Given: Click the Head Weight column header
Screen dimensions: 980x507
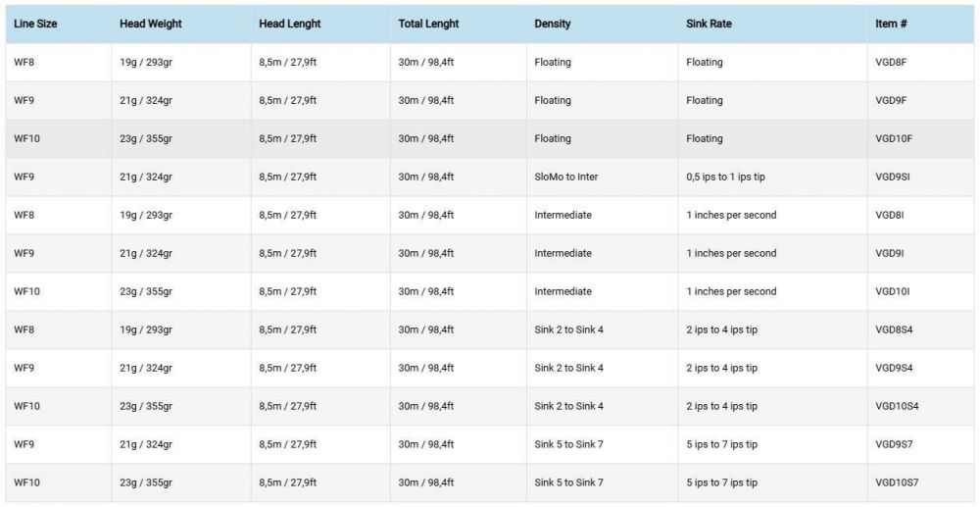Looking at the screenshot, I should [150, 24].
